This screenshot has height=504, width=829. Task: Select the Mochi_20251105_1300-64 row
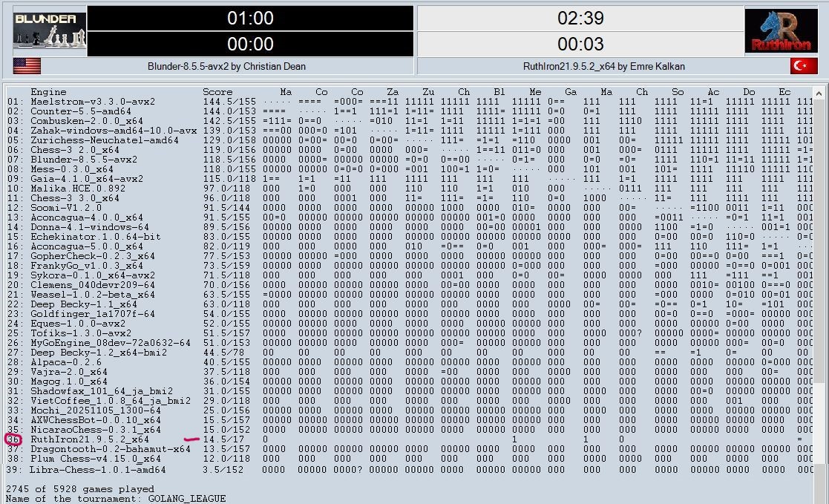click(410, 410)
